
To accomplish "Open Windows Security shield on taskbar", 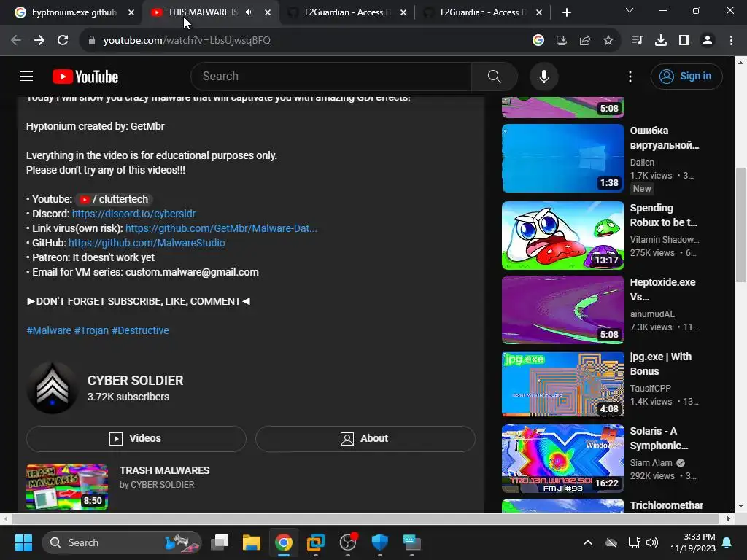I will 379,542.
